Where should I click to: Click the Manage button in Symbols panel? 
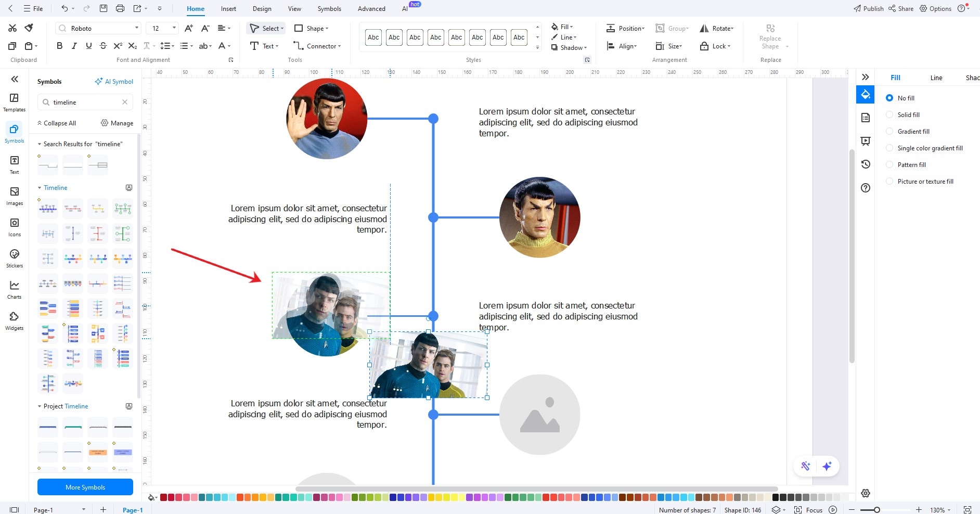click(x=117, y=123)
